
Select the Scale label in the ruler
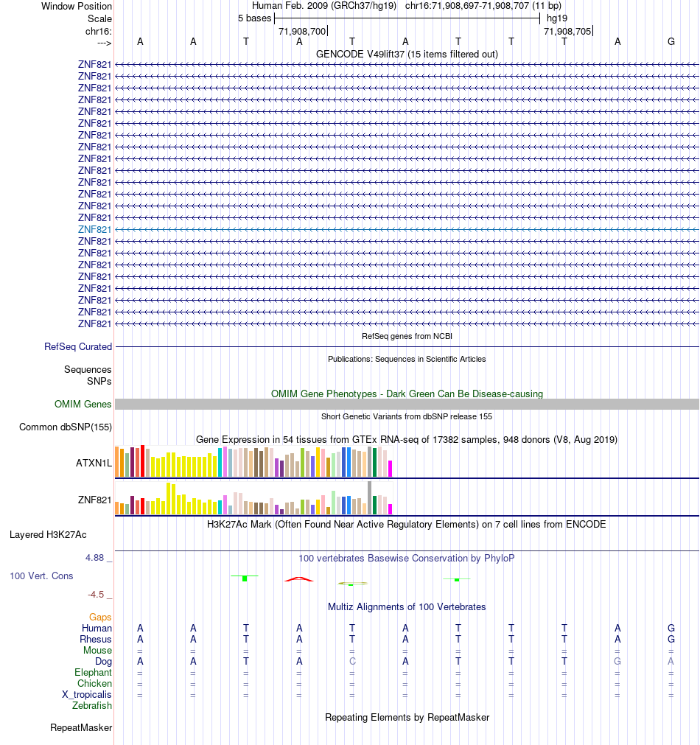click(x=99, y=18)
